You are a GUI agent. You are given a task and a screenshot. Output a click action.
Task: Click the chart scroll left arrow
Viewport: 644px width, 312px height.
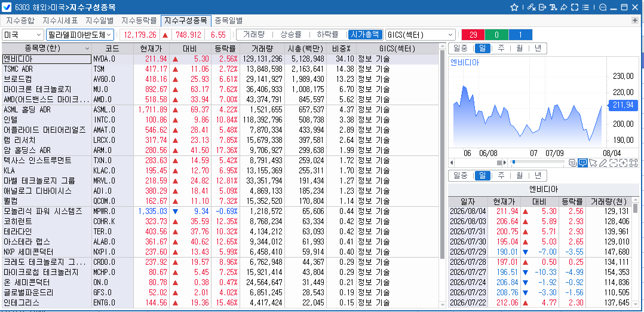tap(452, 163)
